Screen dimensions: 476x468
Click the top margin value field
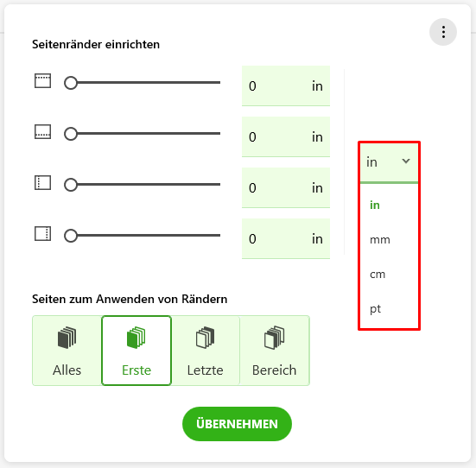pos(286,85)
